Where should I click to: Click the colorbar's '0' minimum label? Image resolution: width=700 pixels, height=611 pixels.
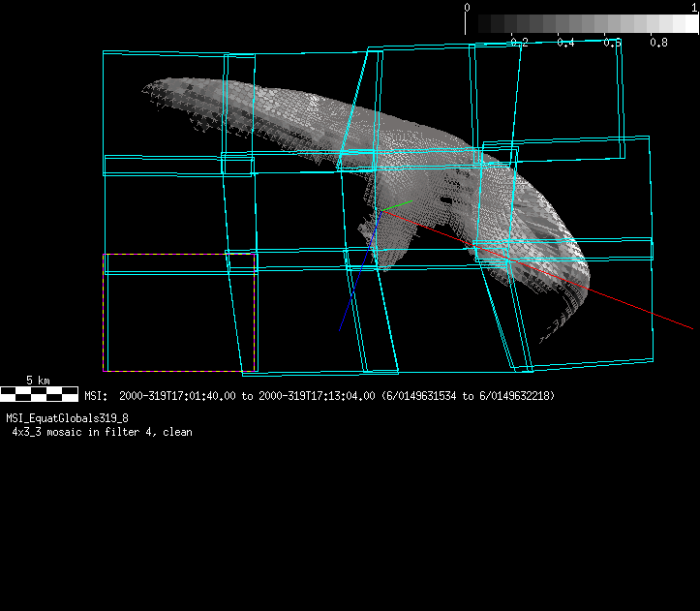pos(468,7)
